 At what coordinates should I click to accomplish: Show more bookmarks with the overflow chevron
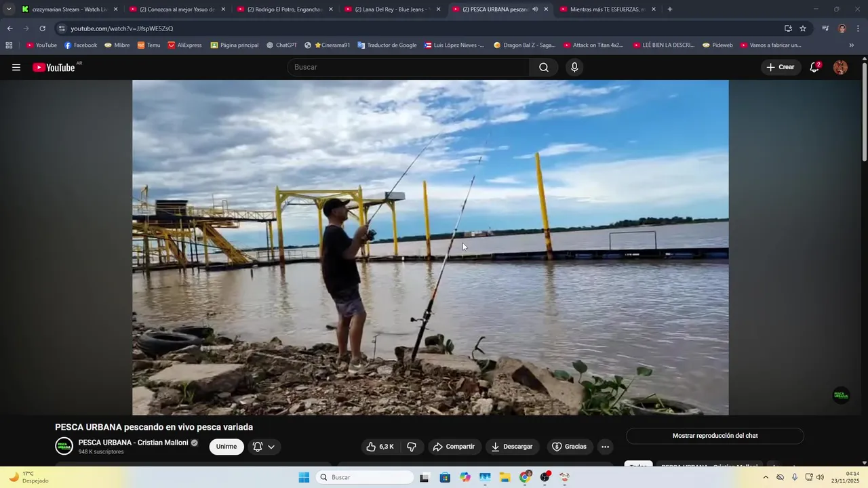point(852,45)
